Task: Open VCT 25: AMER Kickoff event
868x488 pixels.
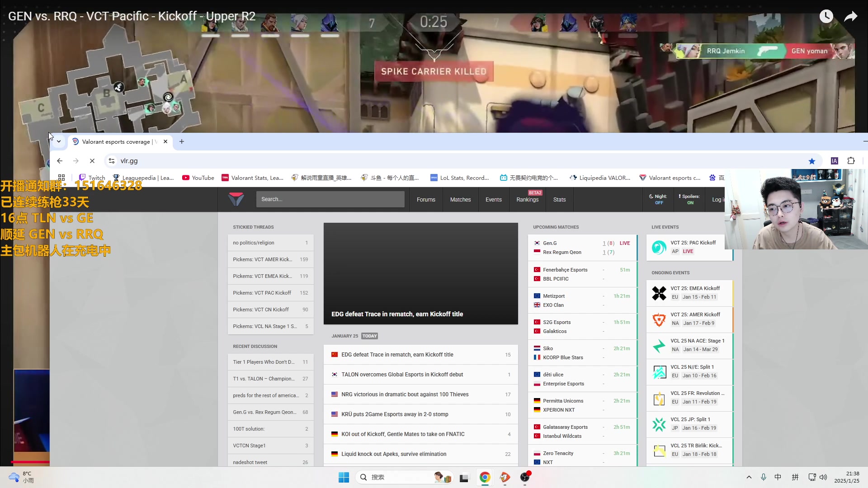Action: pyautogui.click(x=689, y=319)
